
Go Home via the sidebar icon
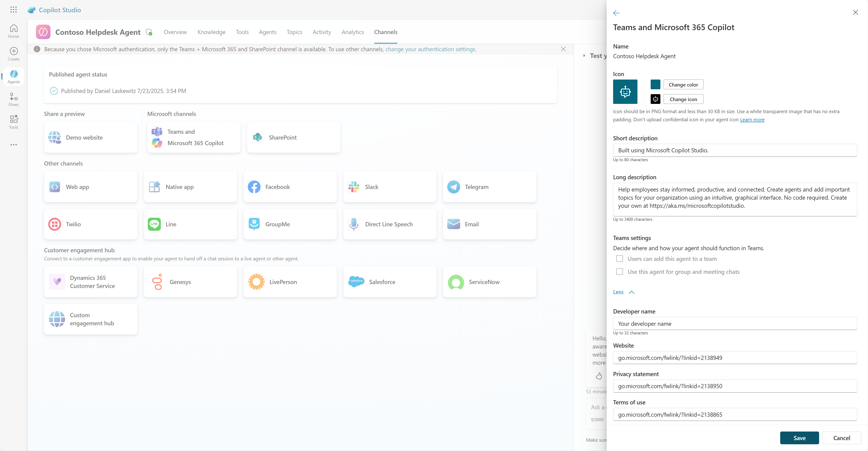coord(13,30)
